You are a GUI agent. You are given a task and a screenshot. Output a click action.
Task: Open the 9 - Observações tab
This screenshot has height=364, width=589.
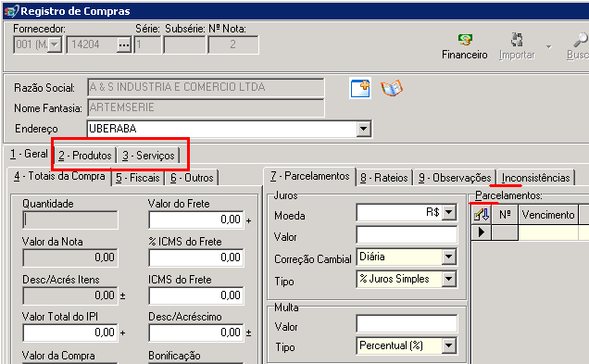pyautogui.click(x=455, y=178)
